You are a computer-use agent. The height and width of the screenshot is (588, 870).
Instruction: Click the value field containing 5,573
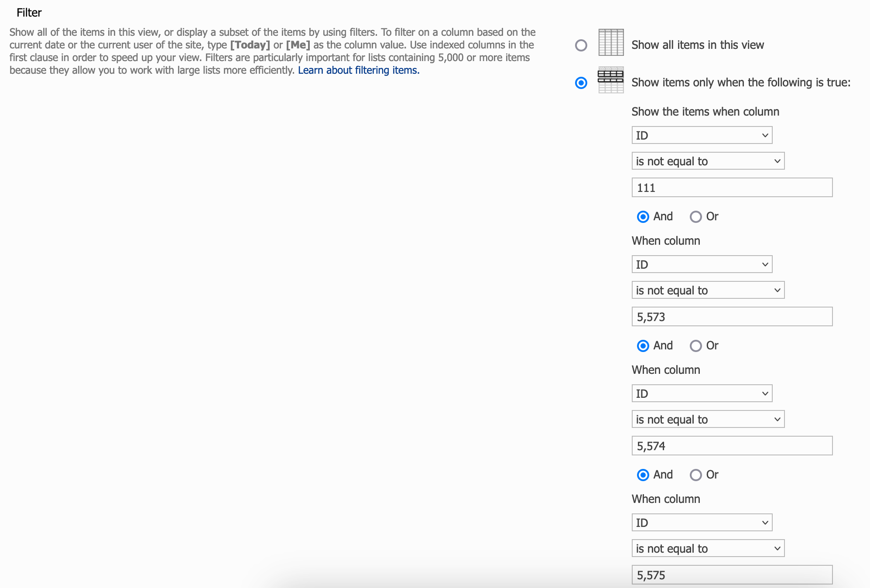(731, 317)
